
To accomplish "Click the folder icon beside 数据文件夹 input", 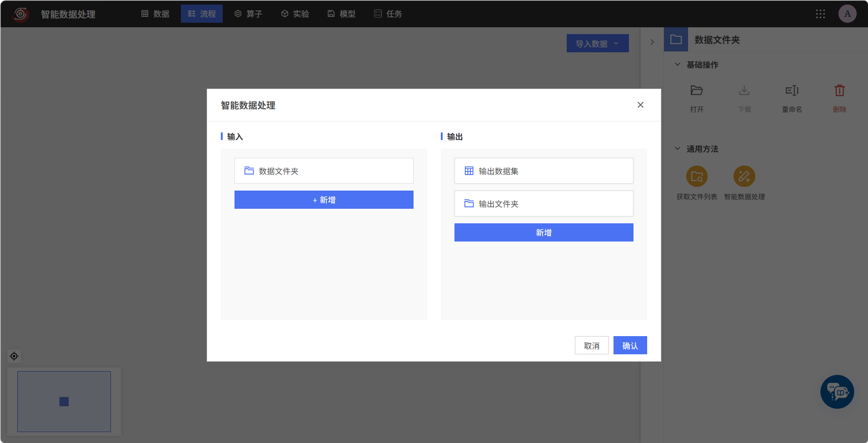I will tap(249, 171).
